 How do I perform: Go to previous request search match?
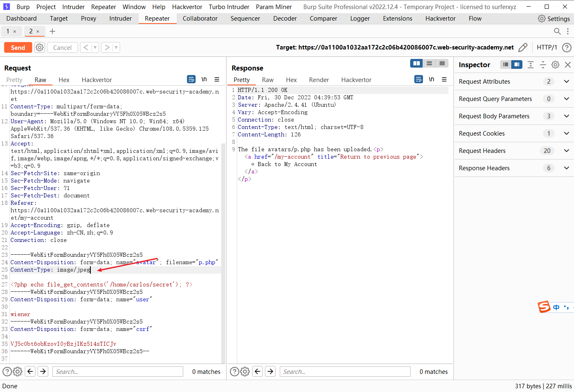pos(30,371)
